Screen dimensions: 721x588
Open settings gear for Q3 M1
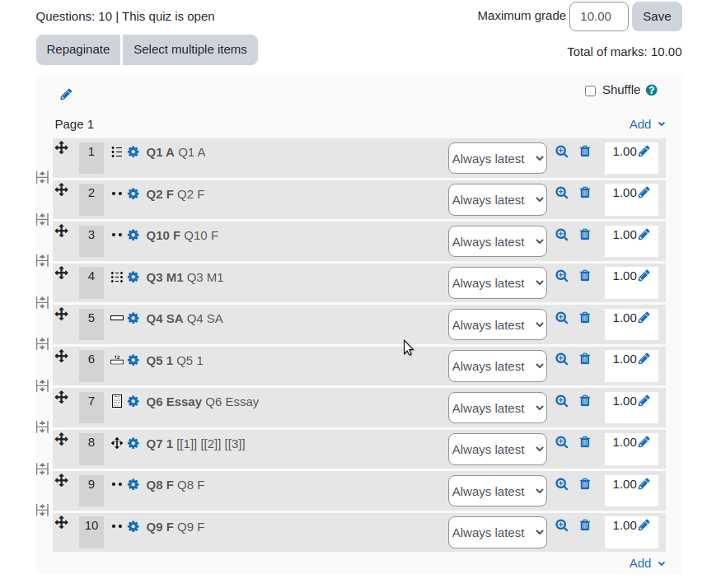tap(133, 278)
